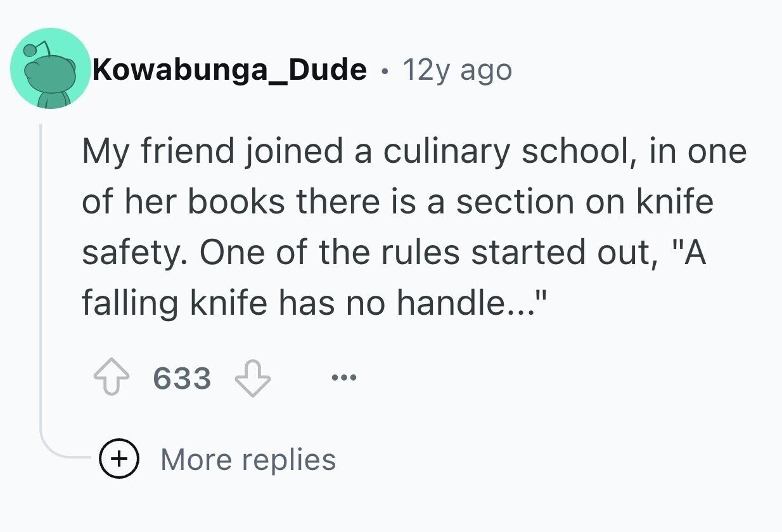Open the green Snoo avatar of Kowabunga_Dude

click(51, 68)
